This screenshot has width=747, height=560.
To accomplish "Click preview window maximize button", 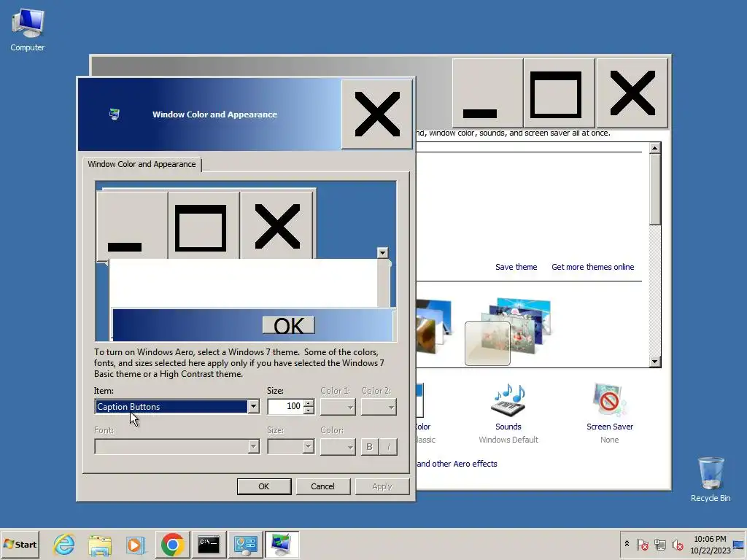I will (x=204, y=226).
